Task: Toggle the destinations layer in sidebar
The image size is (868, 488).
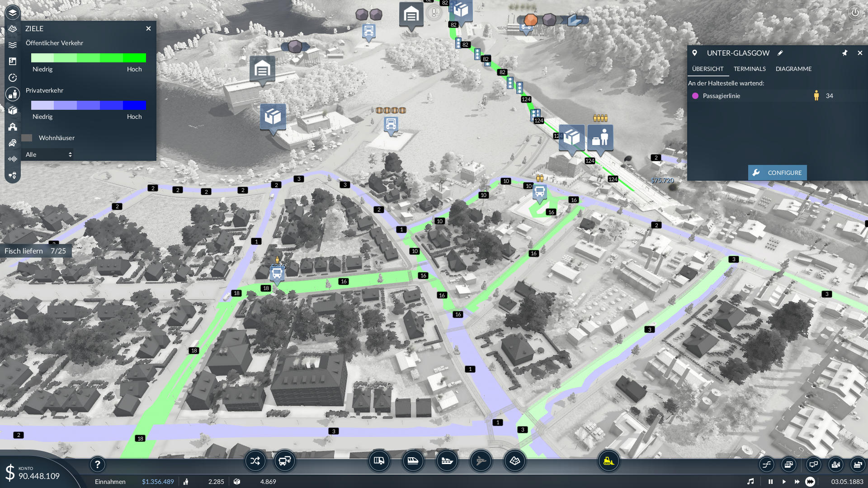Action: coord(13,94)
